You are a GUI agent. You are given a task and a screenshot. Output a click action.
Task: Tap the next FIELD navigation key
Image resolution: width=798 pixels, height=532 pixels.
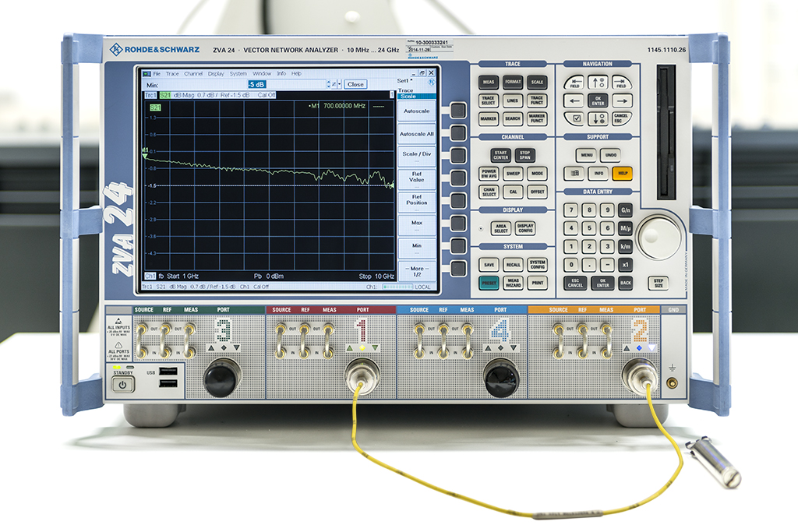[x=621, y=83]
